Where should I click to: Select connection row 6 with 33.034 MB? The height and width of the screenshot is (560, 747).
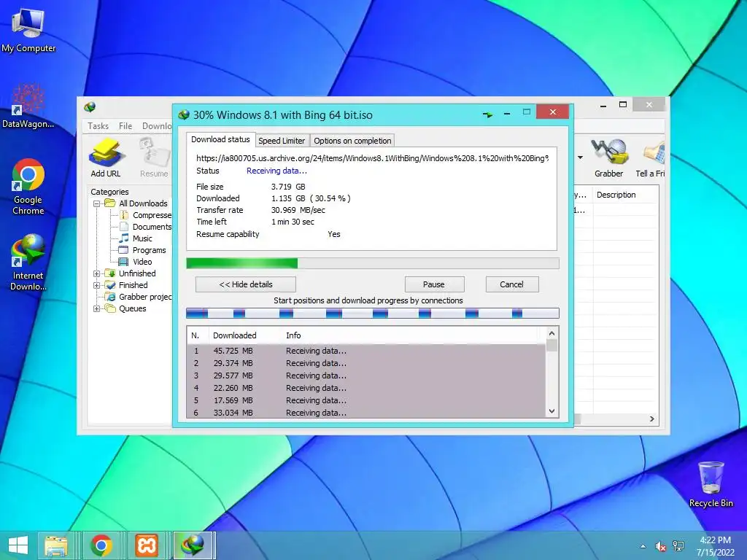366,413
